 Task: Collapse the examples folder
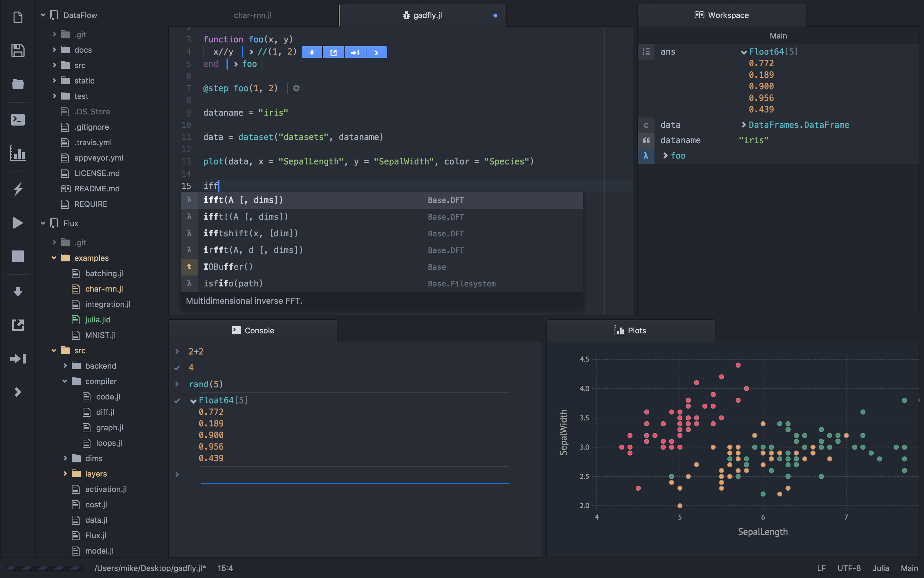54,258
